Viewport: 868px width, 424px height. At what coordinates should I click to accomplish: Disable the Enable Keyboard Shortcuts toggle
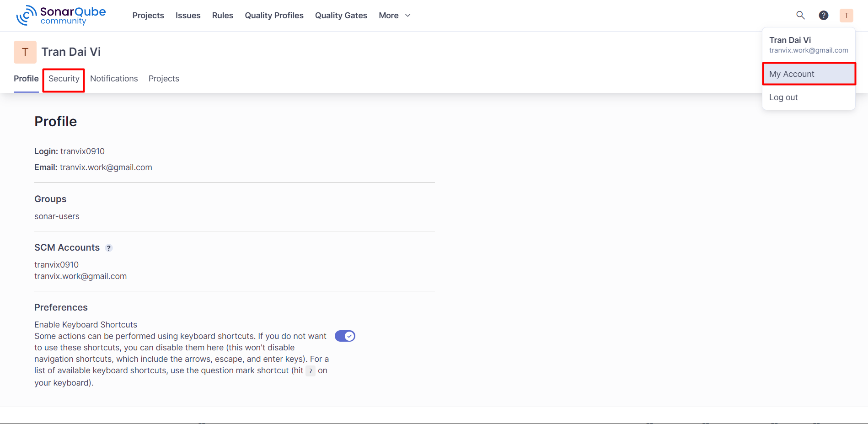click(345, 336)
